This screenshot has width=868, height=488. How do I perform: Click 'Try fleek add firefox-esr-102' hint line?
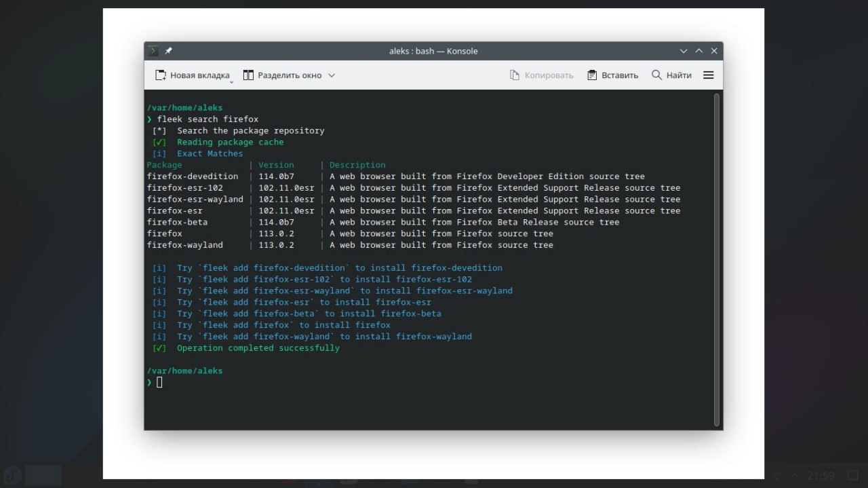click(324, 279)
